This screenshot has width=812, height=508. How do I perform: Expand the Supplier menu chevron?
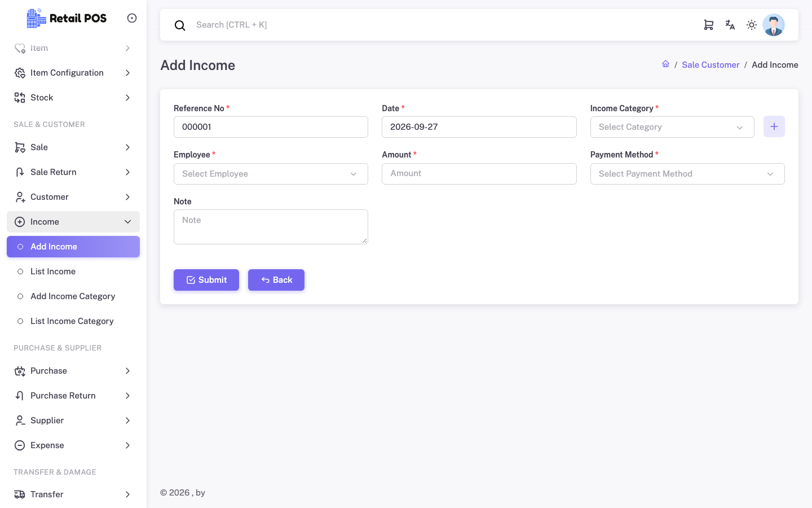tap(128, 421)
